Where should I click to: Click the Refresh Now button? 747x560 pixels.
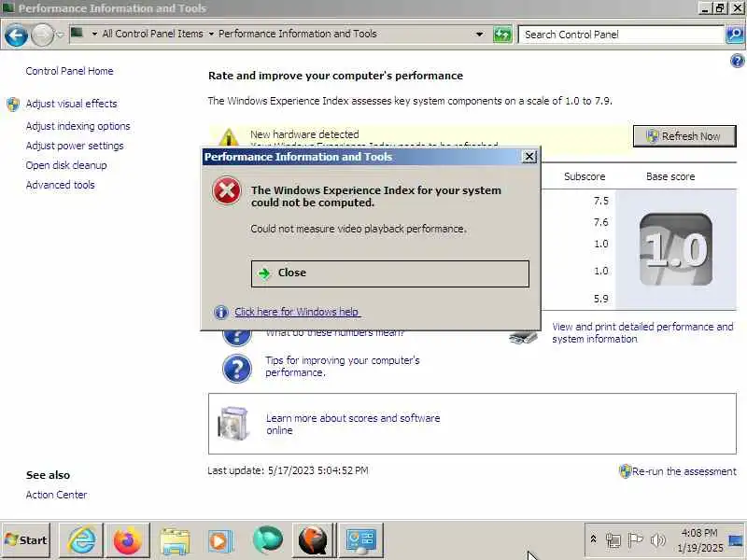point(684,136)
